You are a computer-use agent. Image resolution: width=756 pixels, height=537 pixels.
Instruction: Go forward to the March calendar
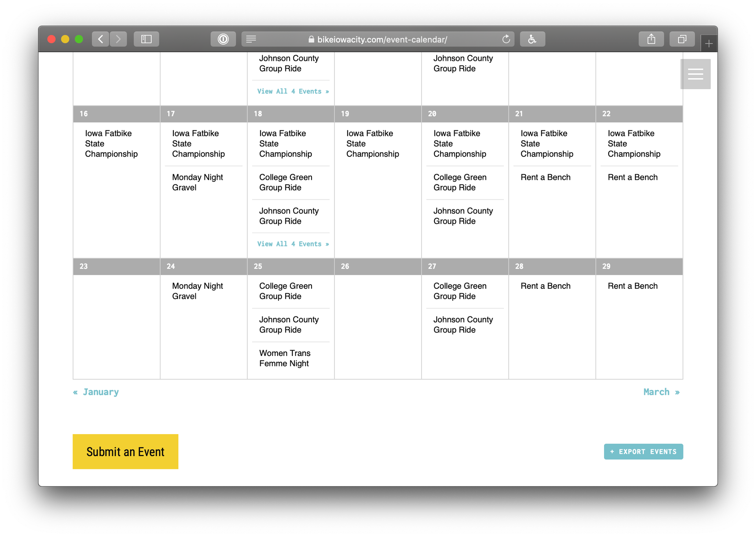click(661, 392)
